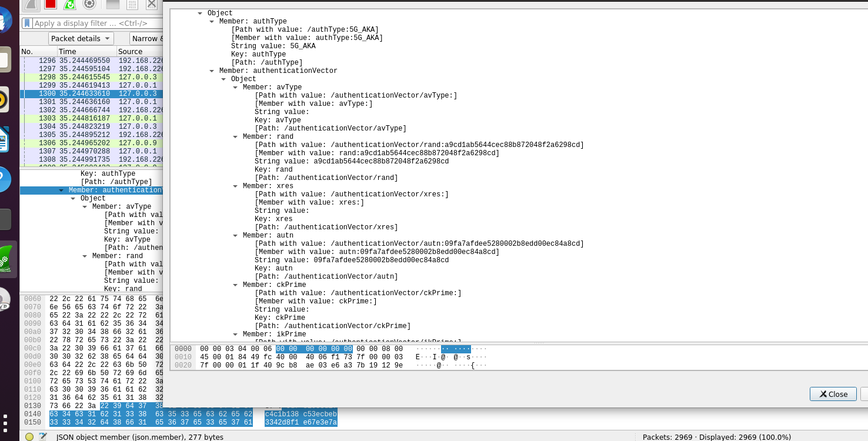Select packet 1298 in packet list
The width and height of the screenshot is (868, 441).
click(92, 77)
